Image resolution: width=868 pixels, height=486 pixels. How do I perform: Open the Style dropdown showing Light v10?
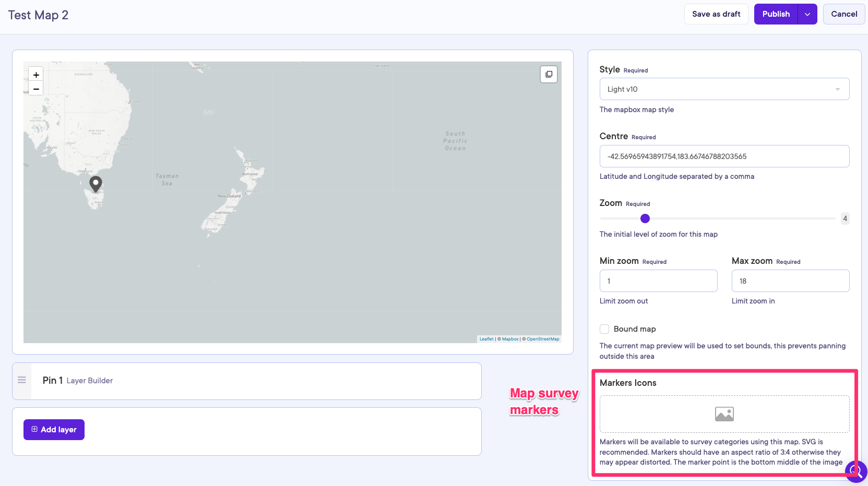(x=724, y=89)
